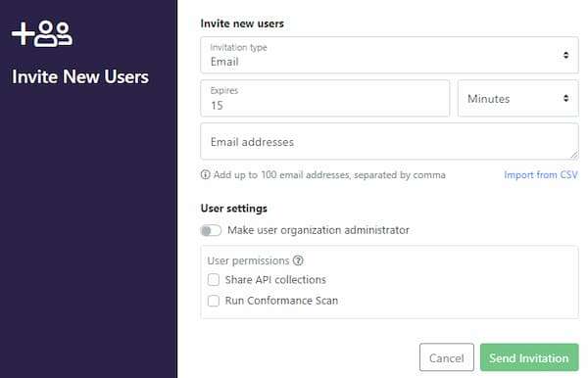Click the Send Invitation button

point(529,357)
